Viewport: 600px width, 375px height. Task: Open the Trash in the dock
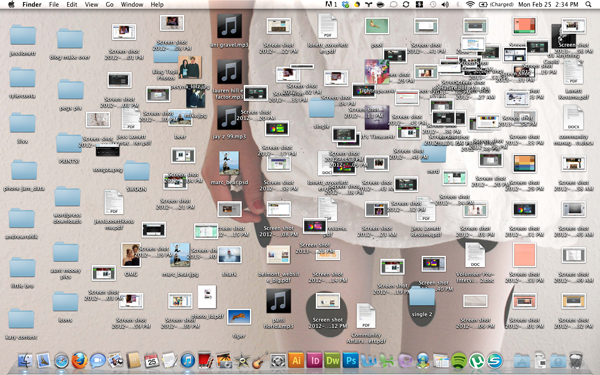coord(576,360)
